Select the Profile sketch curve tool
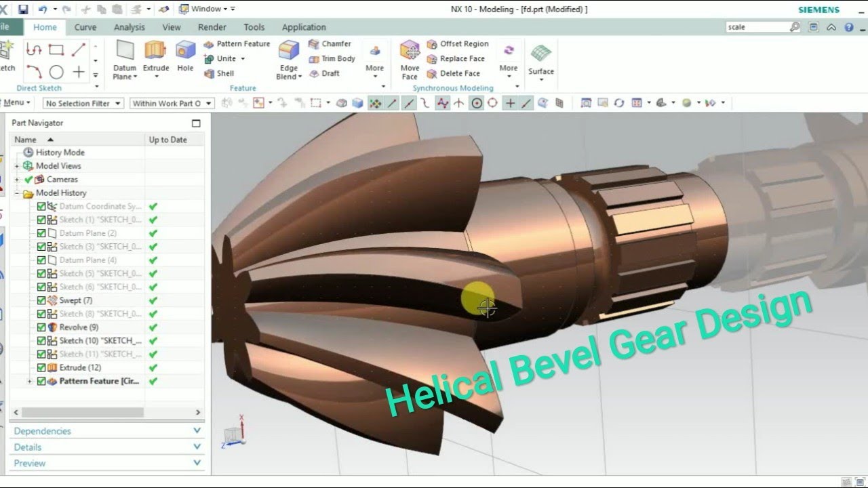 [x=34, y=49]
